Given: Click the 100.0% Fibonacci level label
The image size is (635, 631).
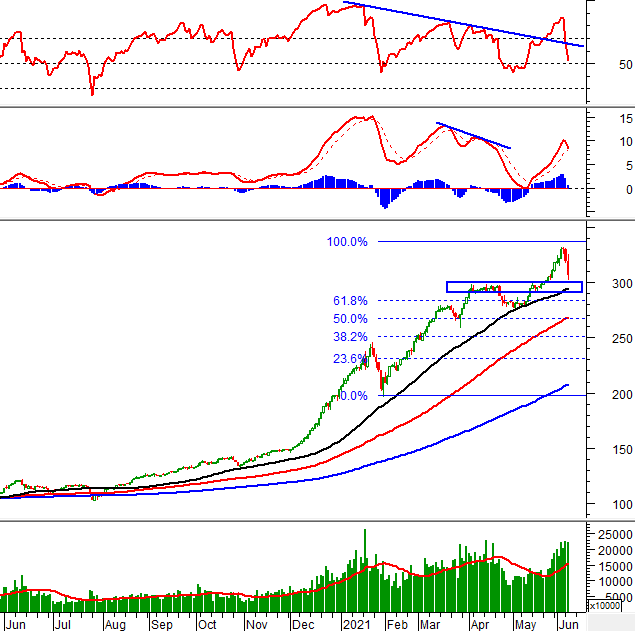Looking at the screenshot, I should (x=346, y=242).
